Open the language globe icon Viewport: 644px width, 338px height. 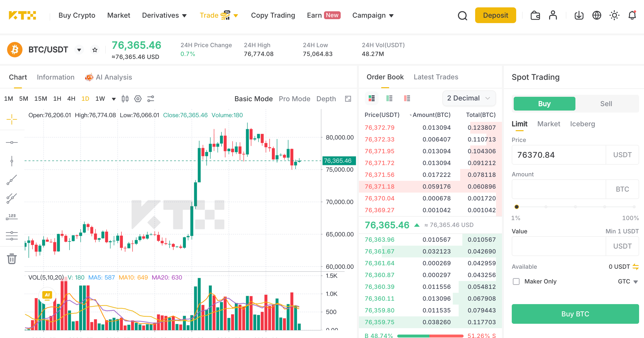coord(597,15)
